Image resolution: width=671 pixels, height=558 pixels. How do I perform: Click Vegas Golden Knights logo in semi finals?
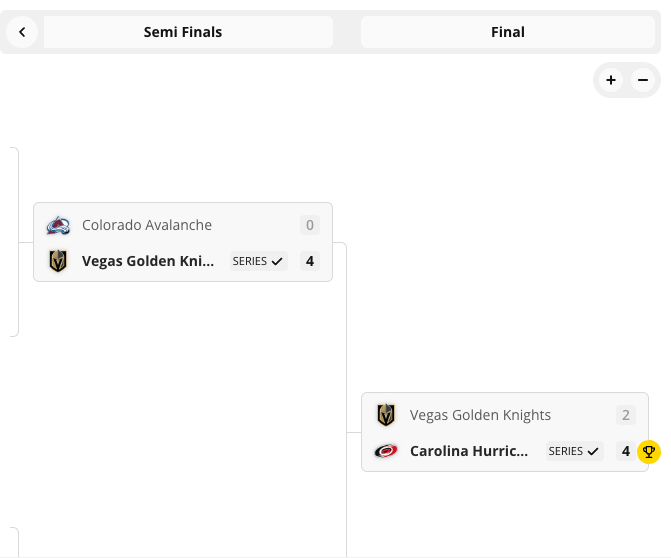tap(58, 261)
